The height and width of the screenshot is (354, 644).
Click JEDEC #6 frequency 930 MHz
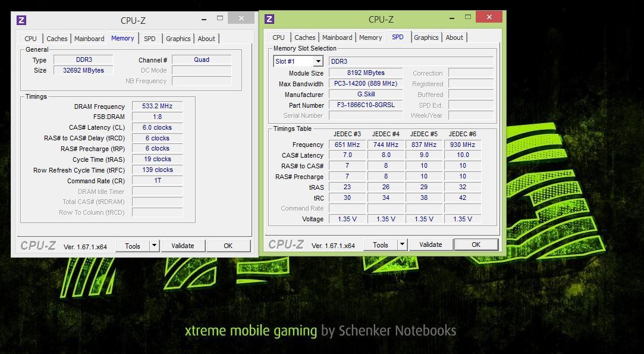(463, 145)
